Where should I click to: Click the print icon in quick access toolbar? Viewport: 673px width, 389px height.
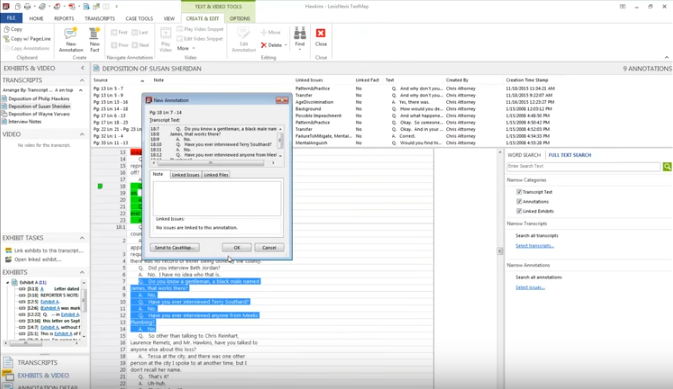point(27,6)
